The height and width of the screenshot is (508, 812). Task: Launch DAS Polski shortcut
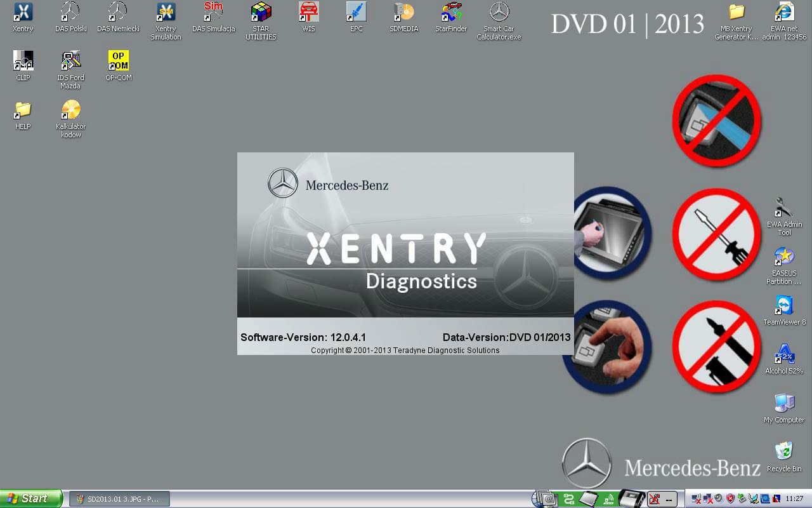pos(70,18)
